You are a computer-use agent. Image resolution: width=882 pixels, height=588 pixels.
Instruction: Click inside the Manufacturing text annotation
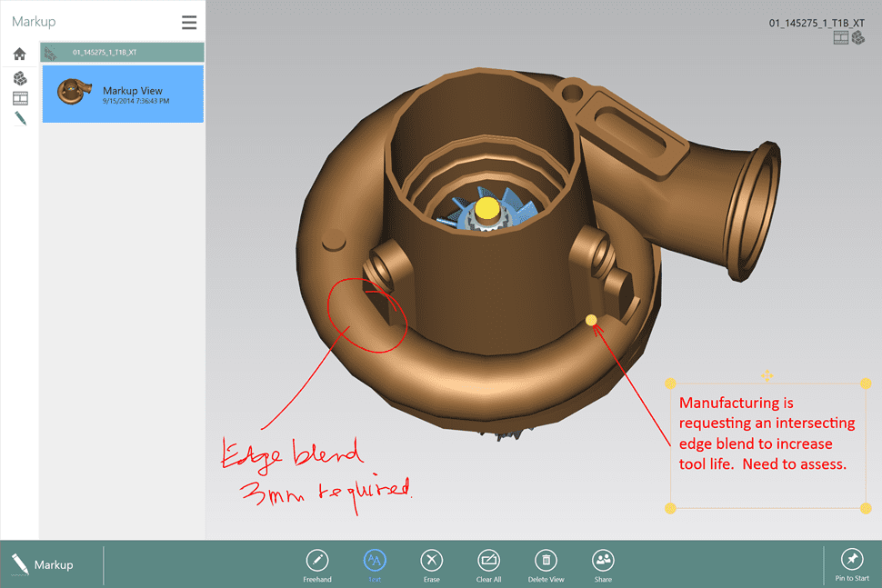tap(767, 434)
